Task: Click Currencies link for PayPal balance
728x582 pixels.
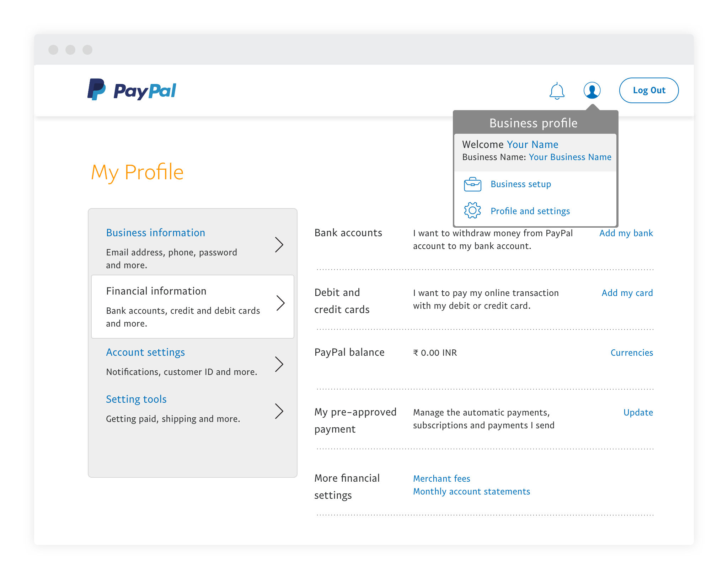Action: (631, 353)
